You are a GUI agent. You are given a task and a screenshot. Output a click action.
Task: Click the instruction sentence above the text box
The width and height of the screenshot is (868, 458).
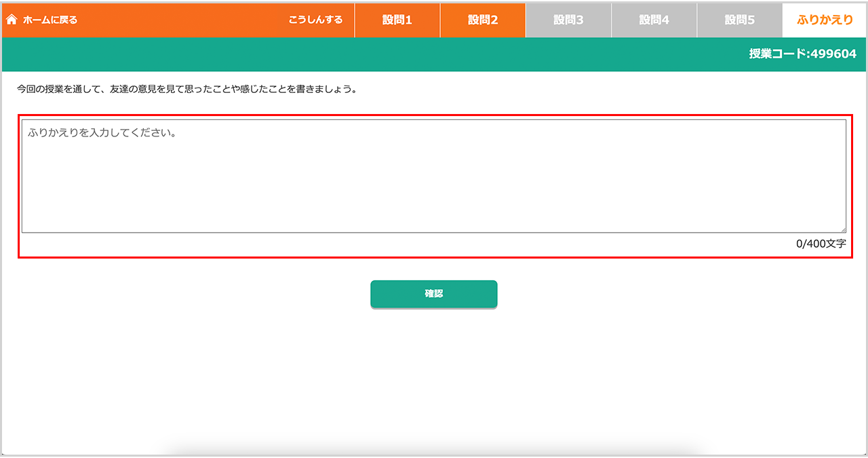pyautogui.click(x=186, y=89)
